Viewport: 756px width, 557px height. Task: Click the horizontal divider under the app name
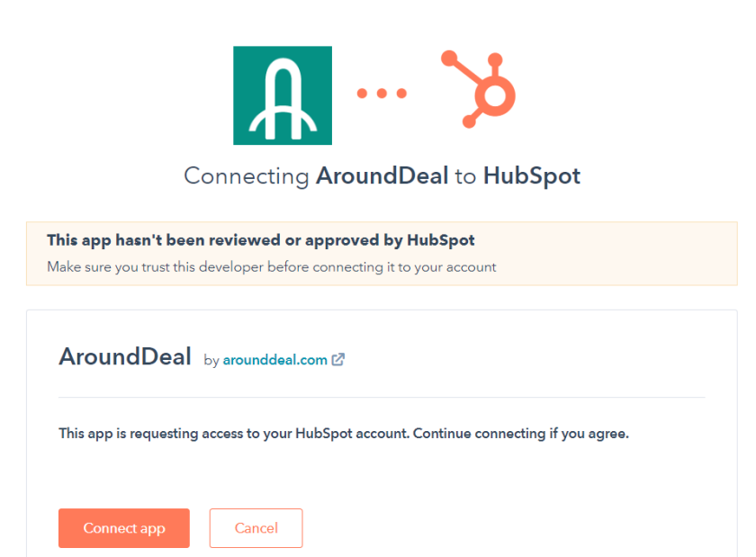click(382, 397)
